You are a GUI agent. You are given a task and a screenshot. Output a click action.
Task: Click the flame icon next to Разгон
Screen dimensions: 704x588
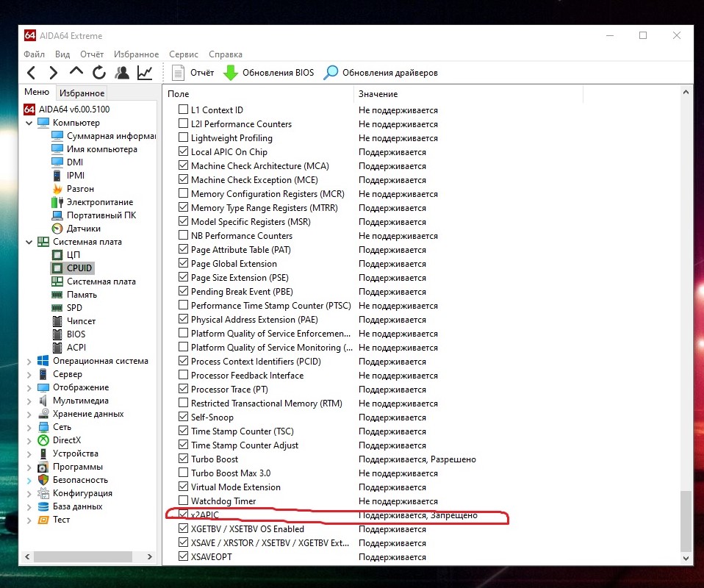(57, 189)
